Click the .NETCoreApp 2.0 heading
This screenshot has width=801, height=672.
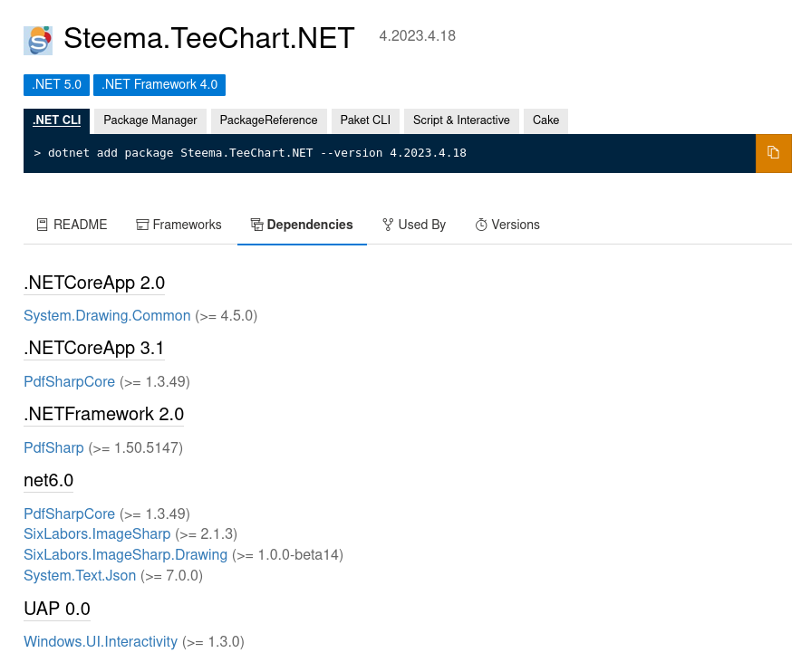94,283
